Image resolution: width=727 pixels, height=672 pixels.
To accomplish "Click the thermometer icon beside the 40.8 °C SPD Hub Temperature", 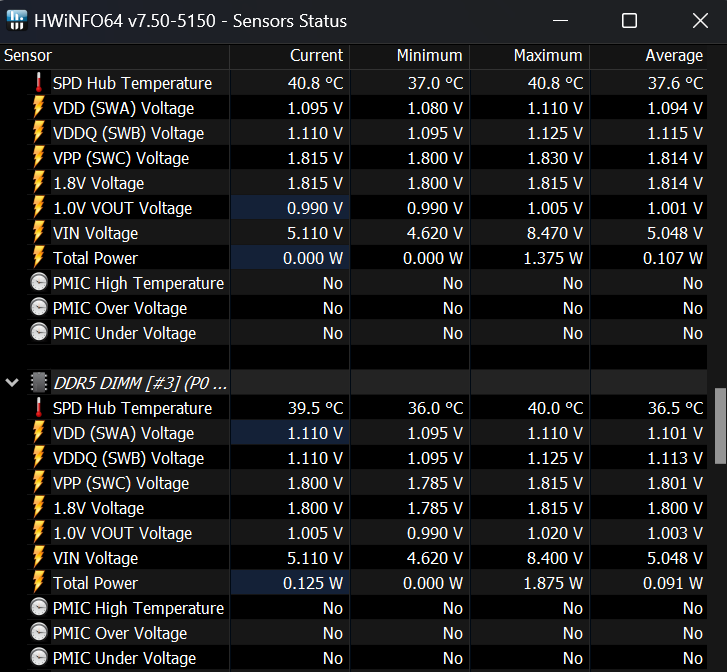I will click(39, 83).
